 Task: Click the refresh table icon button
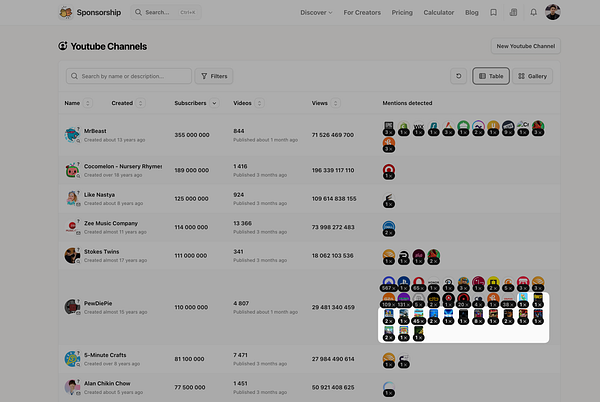458,76
